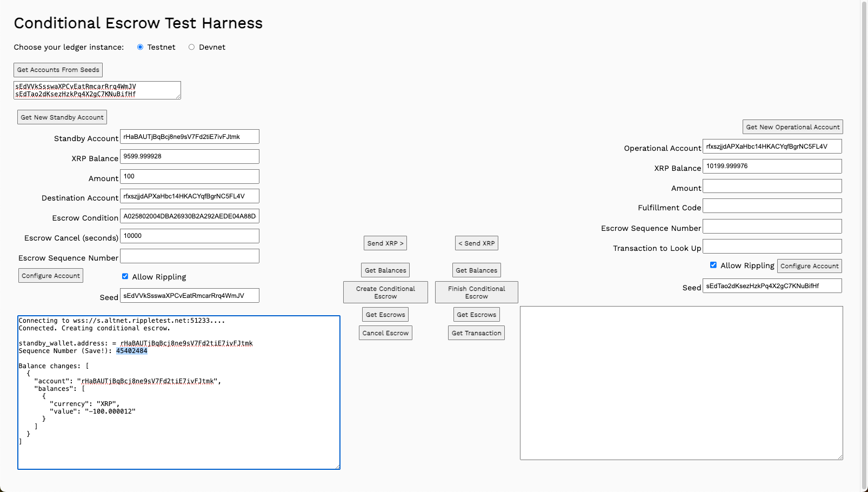Click Get Balances under Send XRP
The image size is (868, 492).
[385, 270]
